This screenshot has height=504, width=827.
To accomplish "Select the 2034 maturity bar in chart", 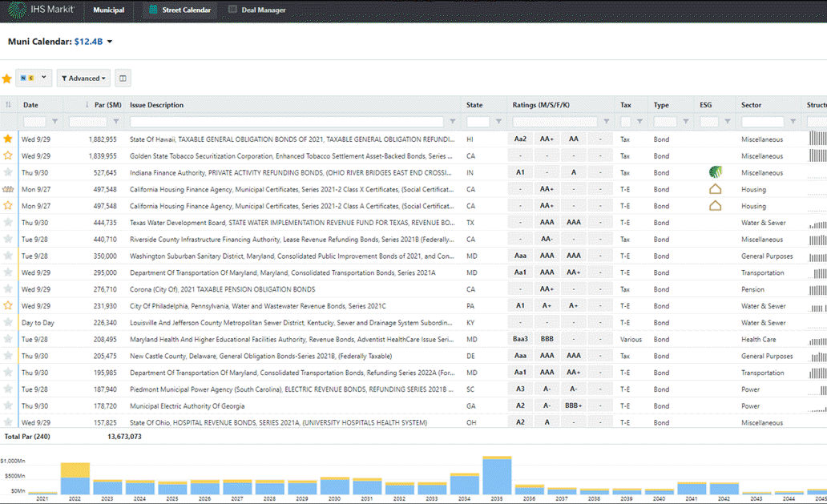I will coord(465,484).
